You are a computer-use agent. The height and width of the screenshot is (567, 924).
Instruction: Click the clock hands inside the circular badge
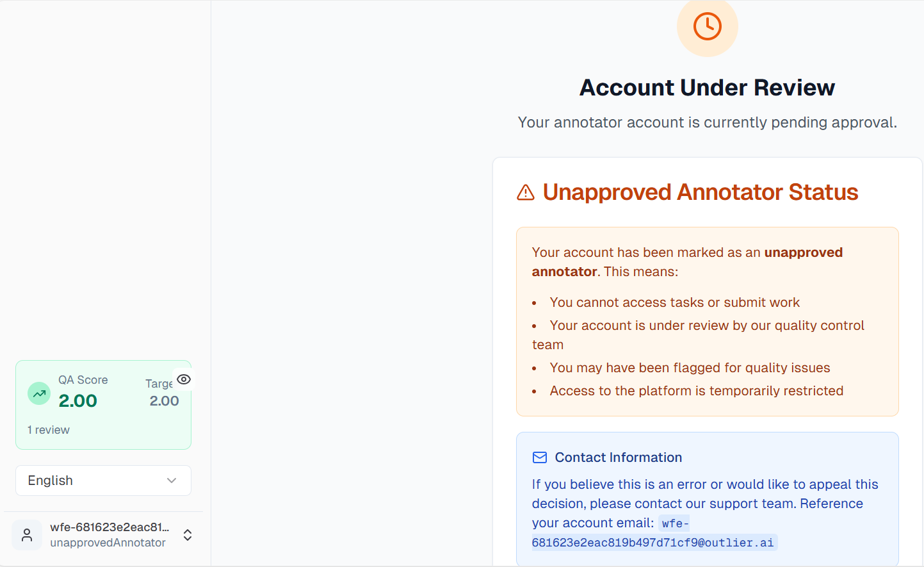click(707, 27)
